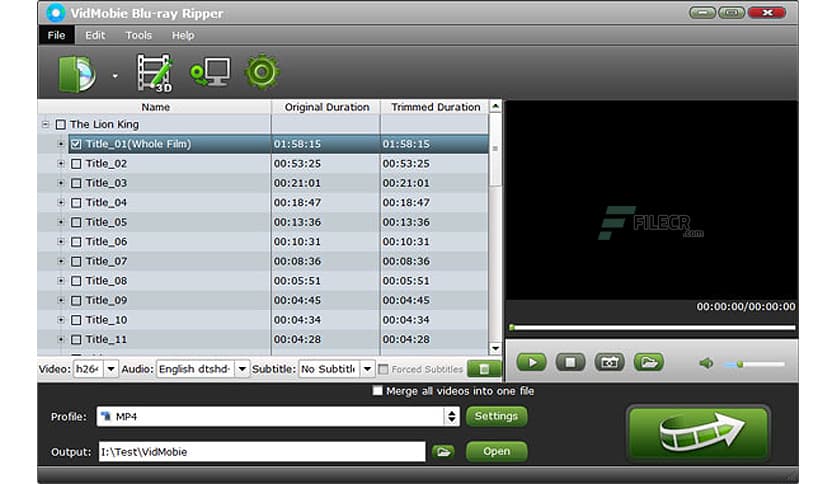Click the Trimmed Duration column header
The width and height of the screenshot is (836, 484).
[x=435, y=107]
